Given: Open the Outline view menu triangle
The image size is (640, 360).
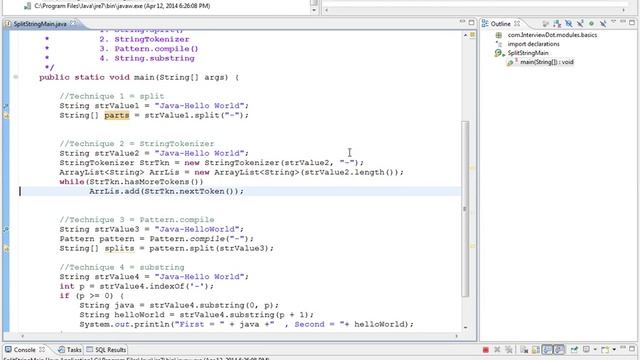Looking at the screenshot, I should (x=613, y=22).
